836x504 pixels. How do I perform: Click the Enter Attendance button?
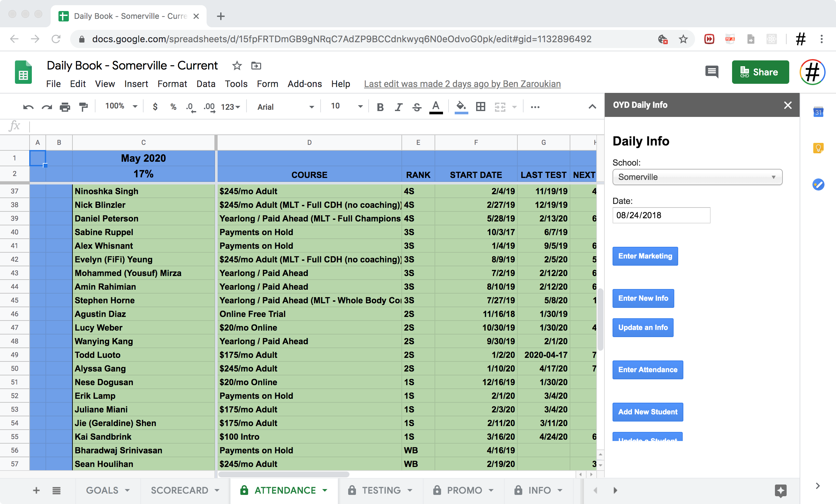click(647, 370)
